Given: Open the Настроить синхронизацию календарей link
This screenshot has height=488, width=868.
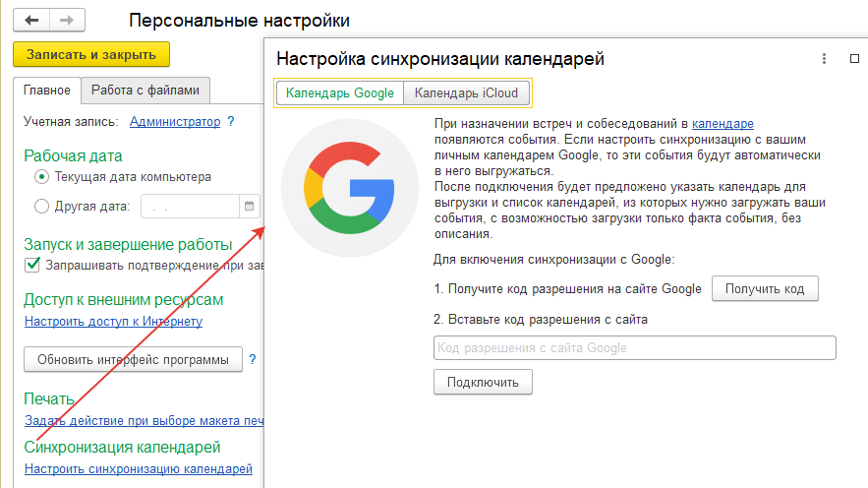Looking at the screenshot, I should [x=139, y=468].
